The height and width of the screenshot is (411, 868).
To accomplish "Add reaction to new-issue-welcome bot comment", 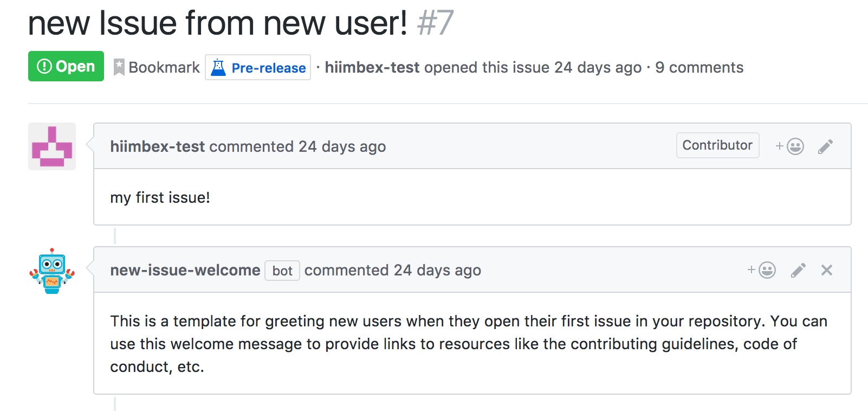I will click(x=762, y=270).
